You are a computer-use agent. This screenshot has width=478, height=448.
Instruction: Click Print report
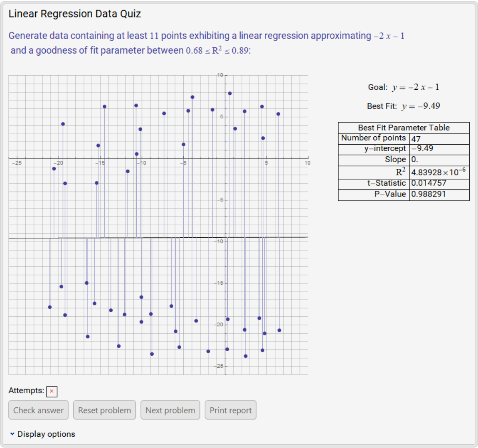pyautogui.click(x=230, y=410)
